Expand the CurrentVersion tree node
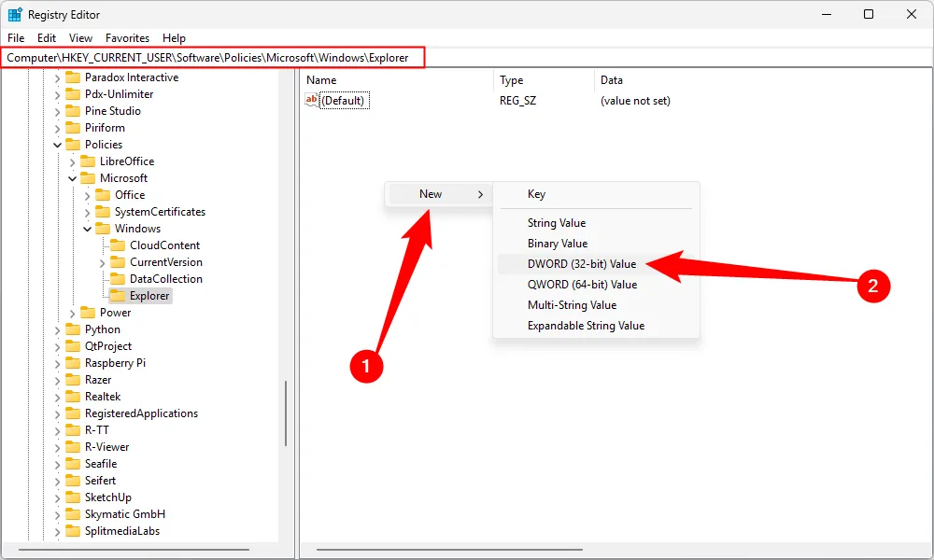 coord(101,261)
